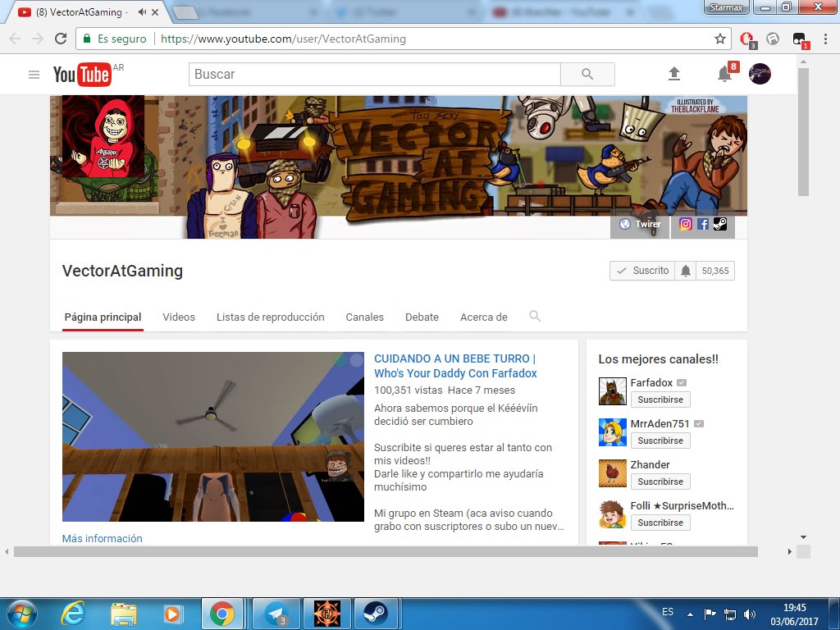The width and height of the screenshot is (840, 630).
Task: Open the volume tray icon
Action: tap(750, 614)
